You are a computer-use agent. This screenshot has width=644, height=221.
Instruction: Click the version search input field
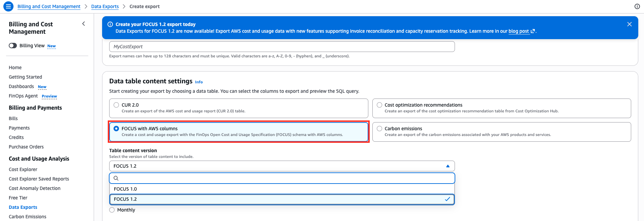tap(282, 178)
